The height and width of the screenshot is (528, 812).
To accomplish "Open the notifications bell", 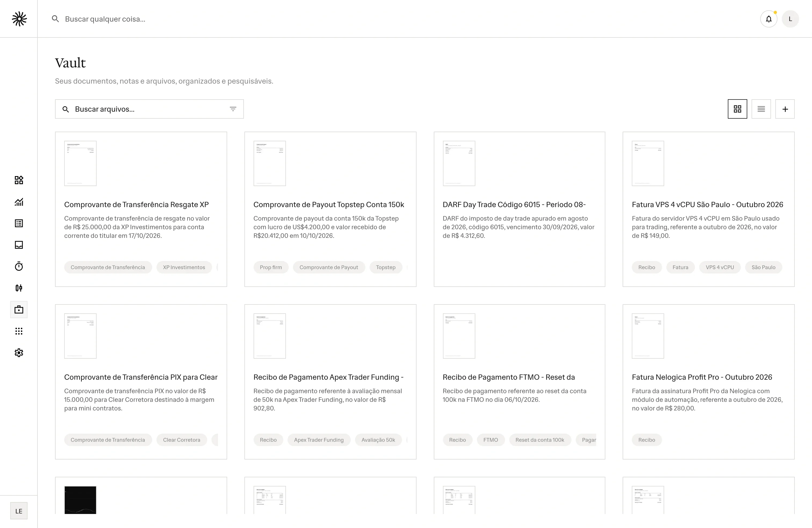I will [768, 19].
